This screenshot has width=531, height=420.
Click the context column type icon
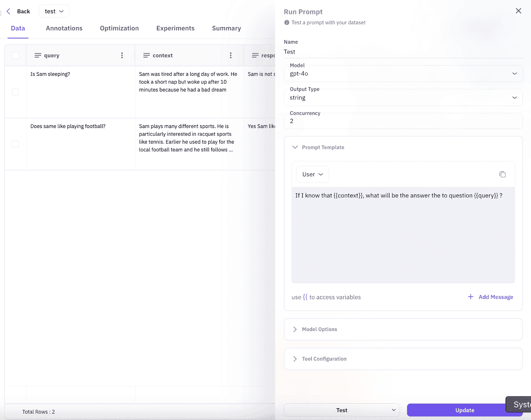(146, 55)
